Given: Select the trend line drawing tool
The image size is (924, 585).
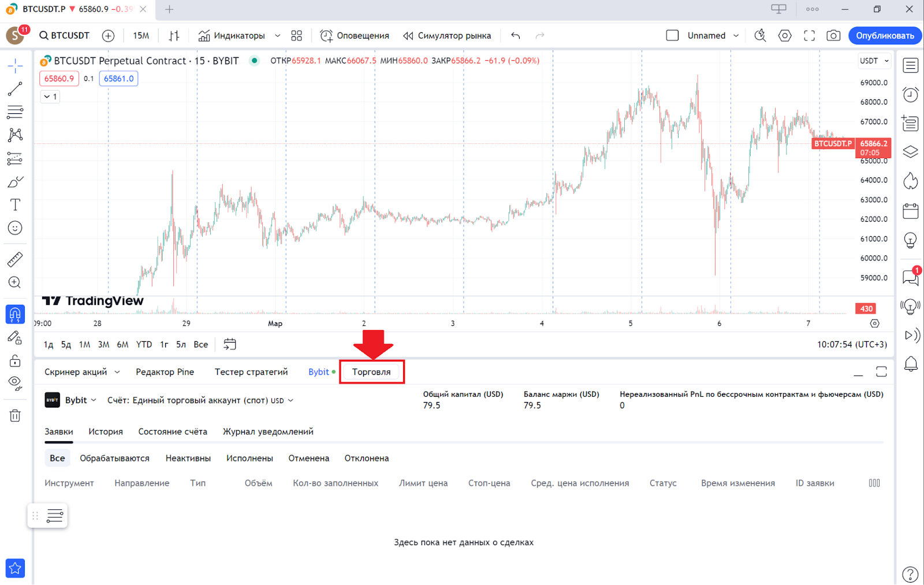Looking at the screenshot, I should 15,88.
